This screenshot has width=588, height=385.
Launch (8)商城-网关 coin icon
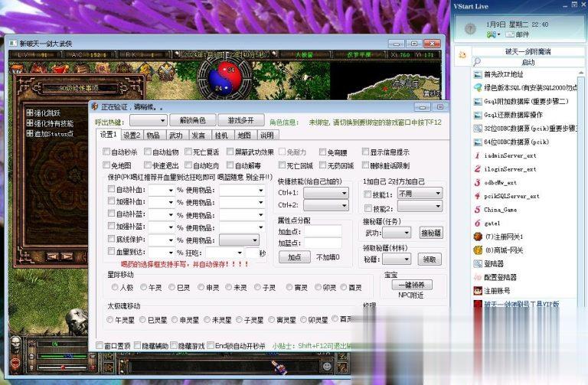click(478, 250)
